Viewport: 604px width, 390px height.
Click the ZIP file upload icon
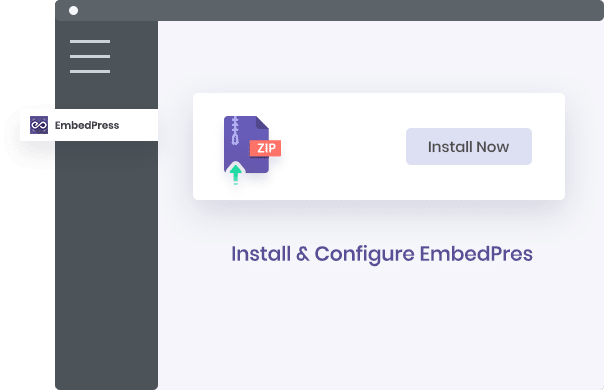click(x=252, y=150)
